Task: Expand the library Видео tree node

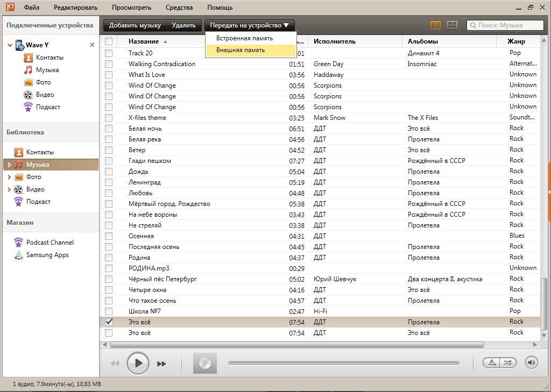Action: pyautogui.click(x=9, y=190)
